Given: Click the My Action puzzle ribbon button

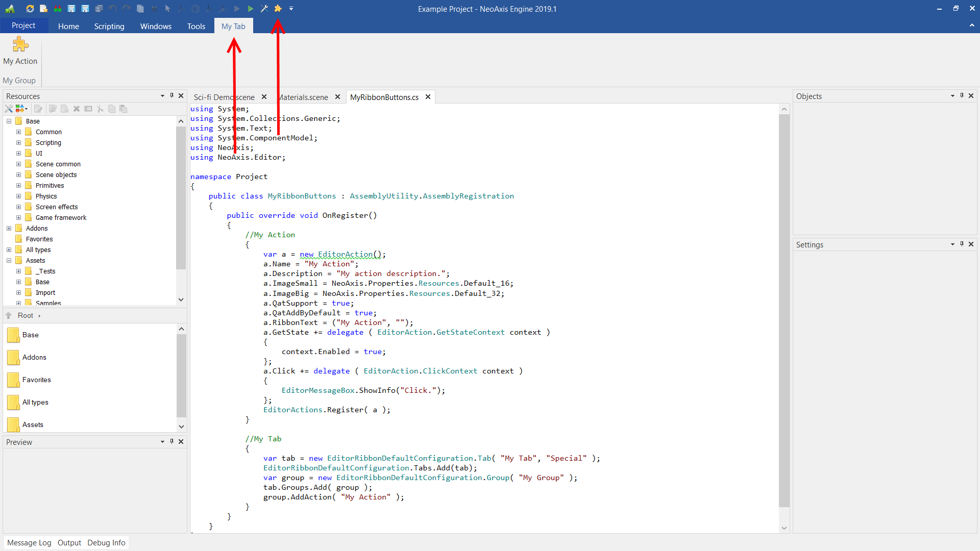Looking at the screenshot, I should [20, 51].
